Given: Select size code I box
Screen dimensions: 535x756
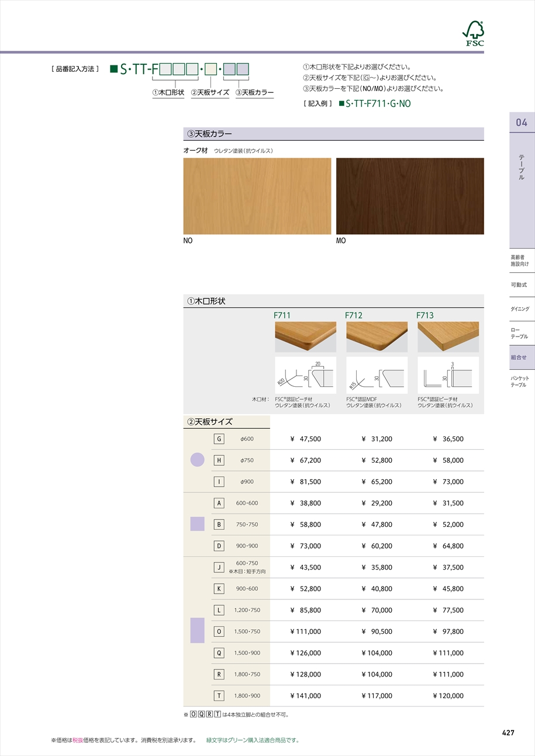Looking at the screenshot, I should coord(219,481).
